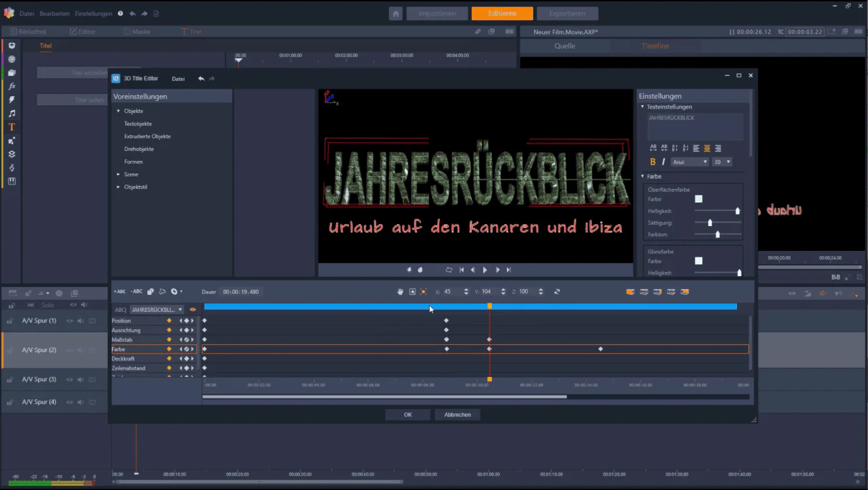Image resolution: width=868 pixels, height=490 pixels.
Task: Open the font size 30 dropdown
Action: (722, 162)
